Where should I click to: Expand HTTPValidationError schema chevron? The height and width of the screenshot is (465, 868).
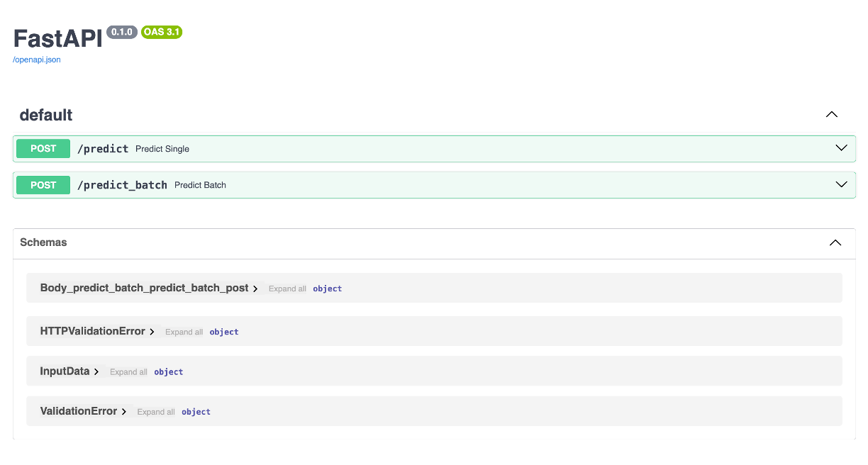coord(152,332)
